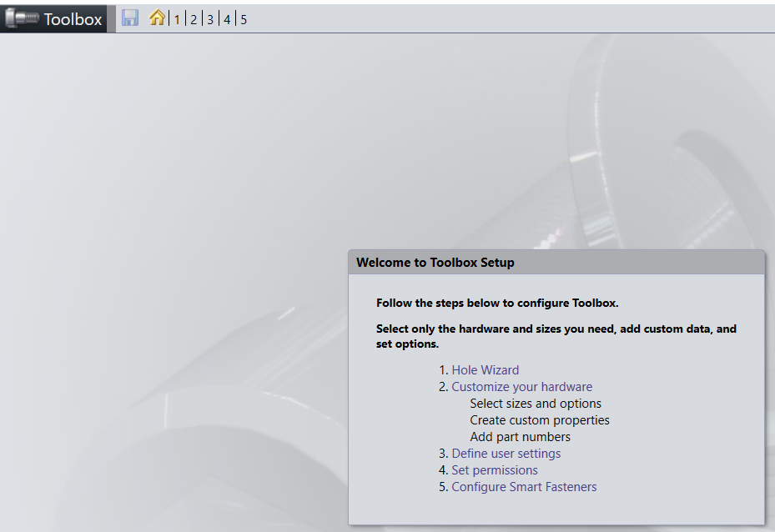Open Configure Smart Fasteners link
This screenshot has height=532, width=775.
(525, 487)
